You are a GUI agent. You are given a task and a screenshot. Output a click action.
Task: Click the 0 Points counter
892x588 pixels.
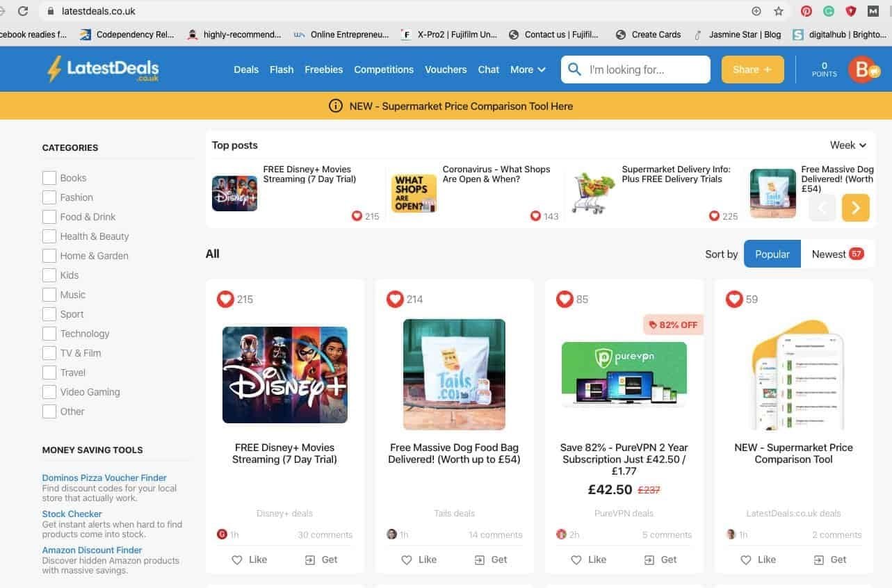click(x=825, y=70)
